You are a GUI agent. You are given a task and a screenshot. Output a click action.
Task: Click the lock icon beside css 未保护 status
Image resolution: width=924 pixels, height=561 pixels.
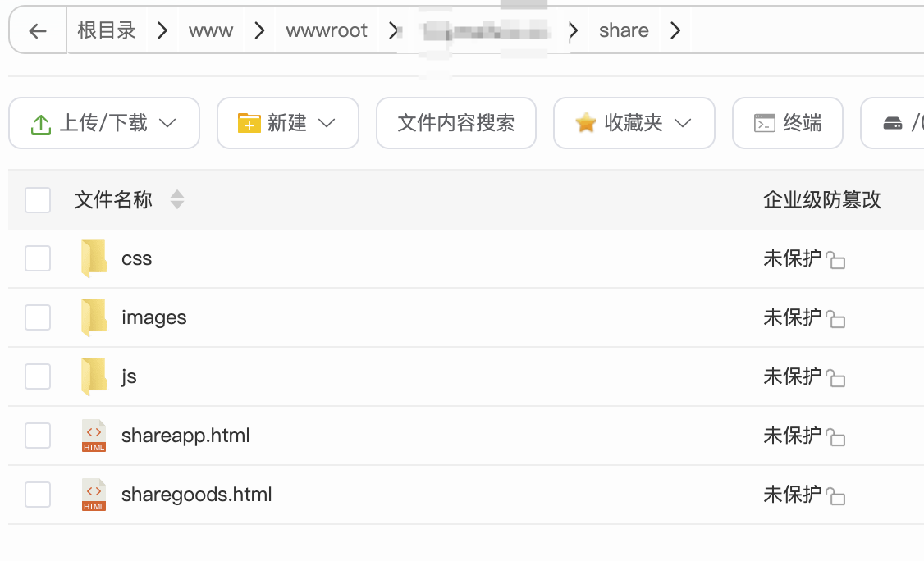836,259
